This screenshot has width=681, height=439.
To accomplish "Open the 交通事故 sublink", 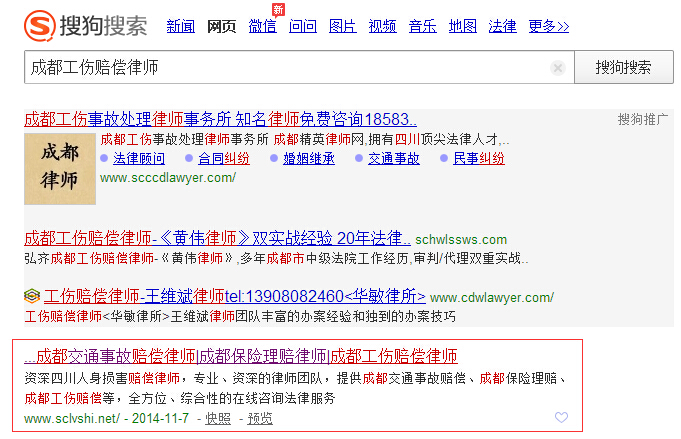I will 393,158.
